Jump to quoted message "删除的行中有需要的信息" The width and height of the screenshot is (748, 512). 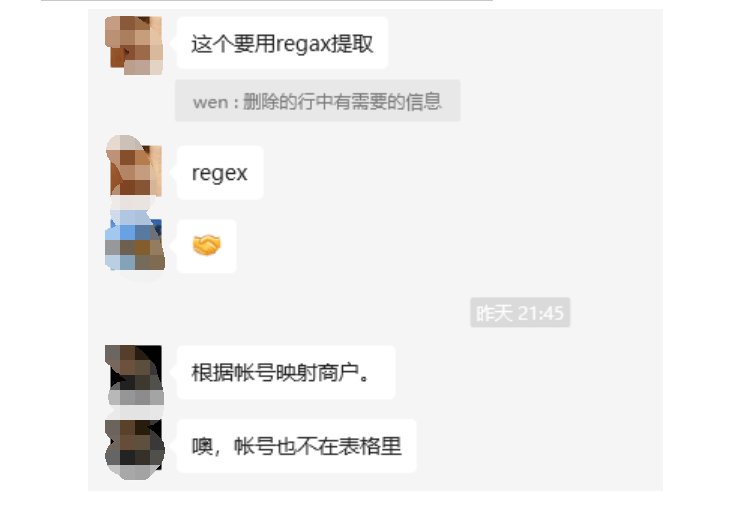[x=317, y=101]
